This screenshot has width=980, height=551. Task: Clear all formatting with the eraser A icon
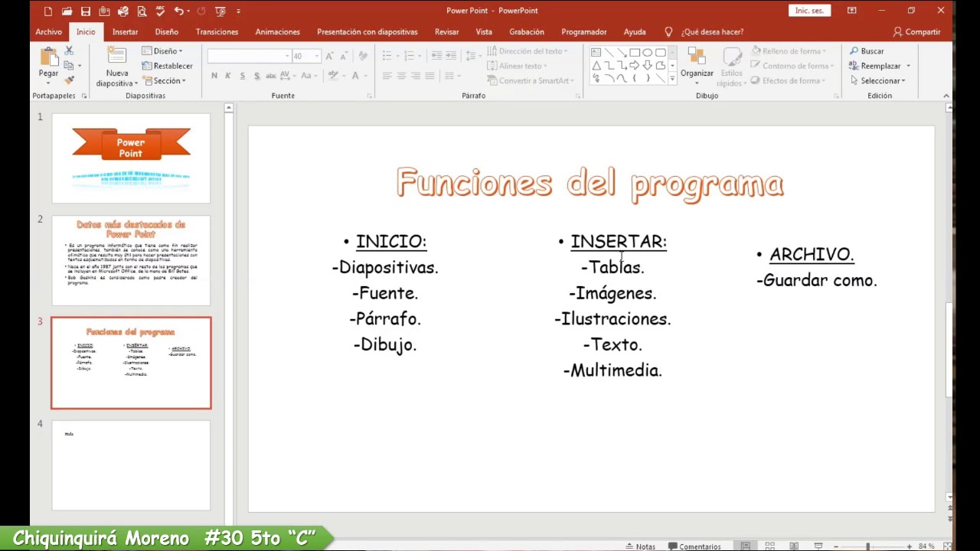tap(363, 56)
